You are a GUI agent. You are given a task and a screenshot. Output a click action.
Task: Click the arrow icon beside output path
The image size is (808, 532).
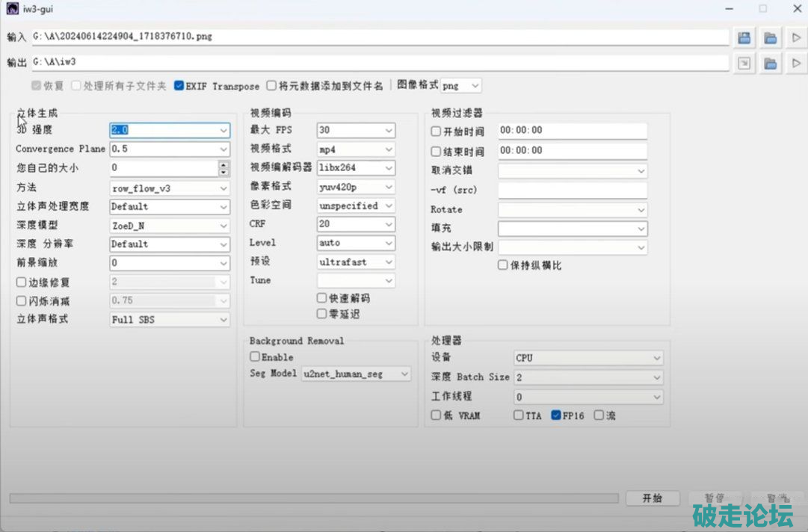[744, 64]
